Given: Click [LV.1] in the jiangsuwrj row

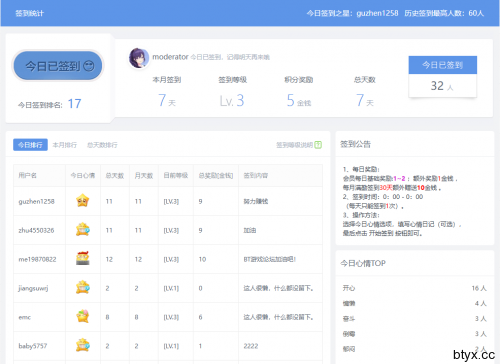Looking at the screenshot, I should [x=171, y=288].
